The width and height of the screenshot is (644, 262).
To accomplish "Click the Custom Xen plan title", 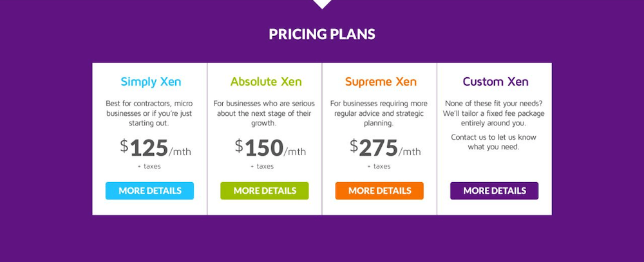I will (x=495, y=82).
